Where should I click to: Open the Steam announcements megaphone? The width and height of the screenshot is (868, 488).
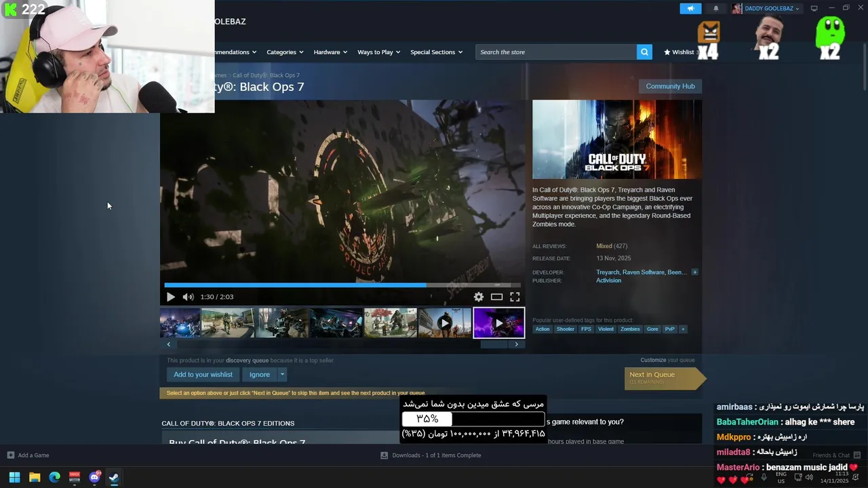click(690, 8)
